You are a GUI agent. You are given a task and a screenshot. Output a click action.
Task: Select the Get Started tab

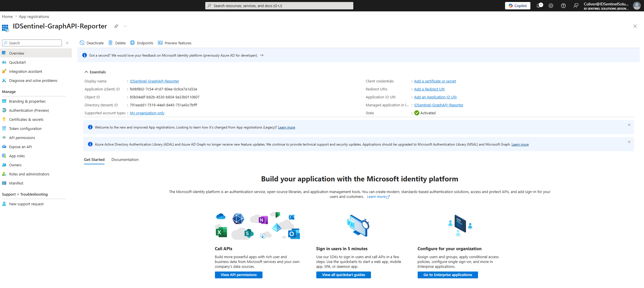[x=94, y=159]
